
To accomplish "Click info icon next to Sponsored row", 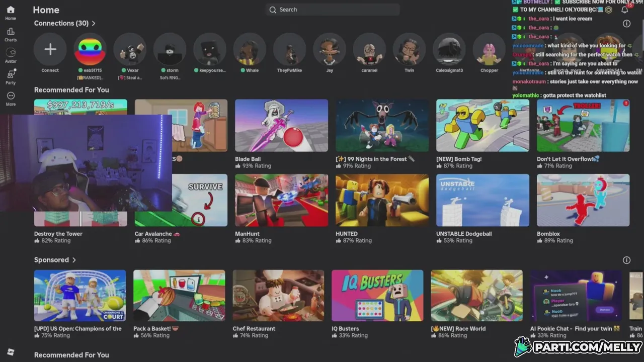I will pos(626,260).
